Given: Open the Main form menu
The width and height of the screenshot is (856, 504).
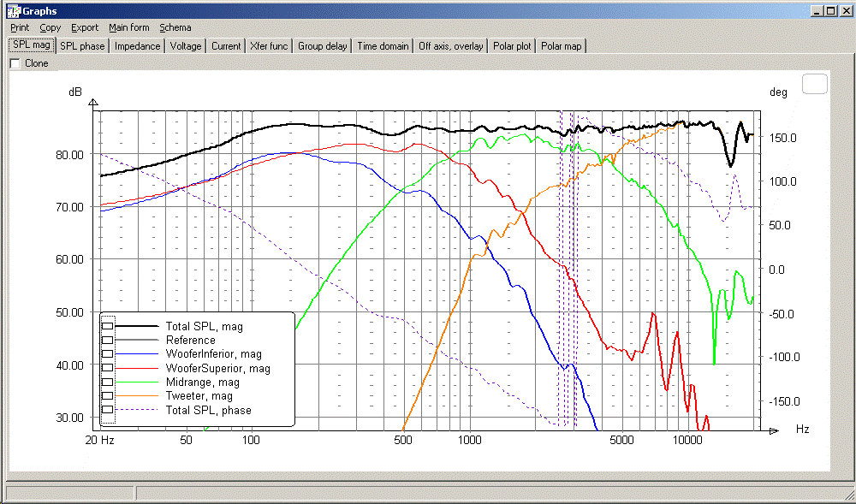Looking at the screenshot, I should point(129,27).
